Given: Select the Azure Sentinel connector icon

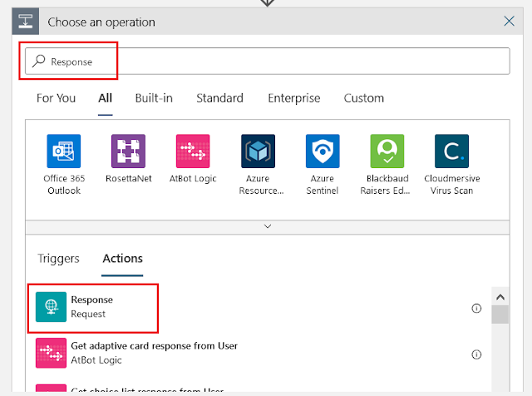Looking at the screenshot, I should pos(322,151).
